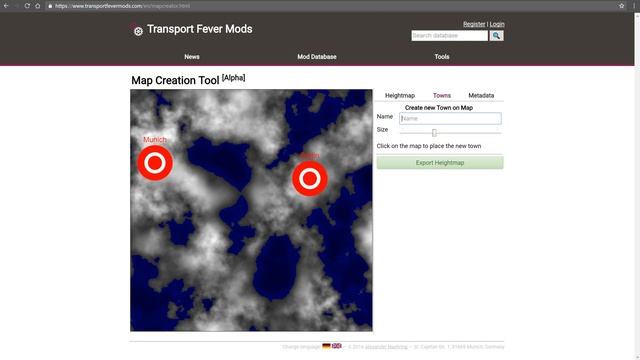This screenshot has height=360, width=640.
Task: Click the Munich label on the map
Action: (x=155, y=140)
